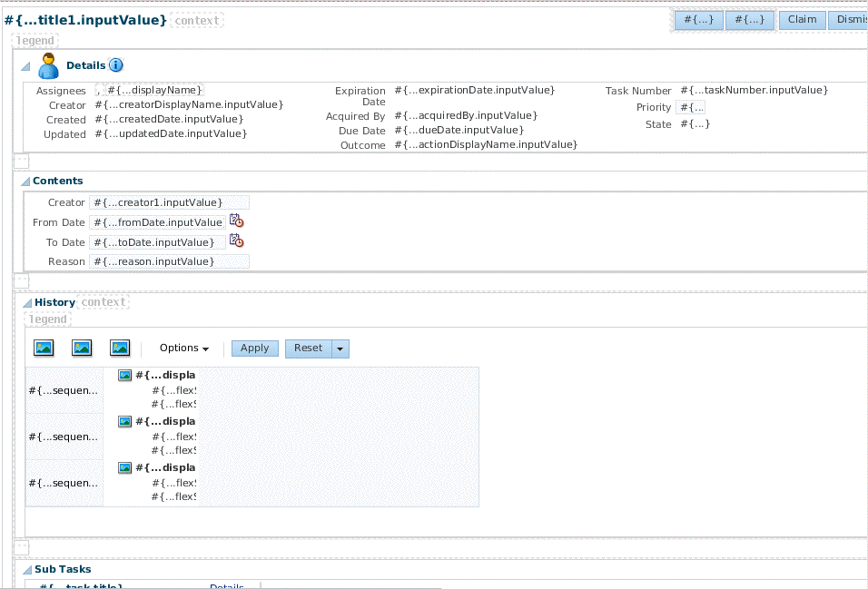Click the second #{...} action button
Viewport: 868px width, 589px height.
click(x=750, y=20)
